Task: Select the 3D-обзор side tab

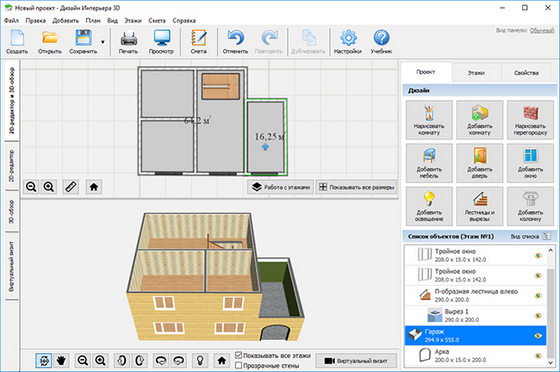Action: tap(12, 211)
